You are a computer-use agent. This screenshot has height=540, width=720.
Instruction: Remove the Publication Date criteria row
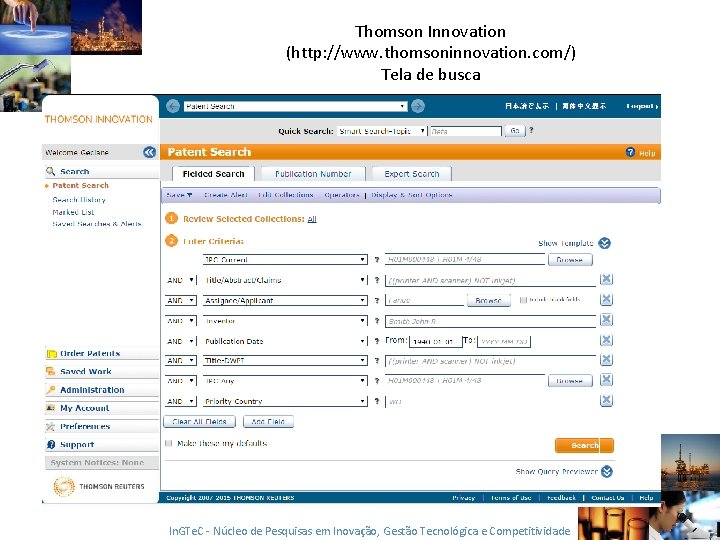(606, 340)
